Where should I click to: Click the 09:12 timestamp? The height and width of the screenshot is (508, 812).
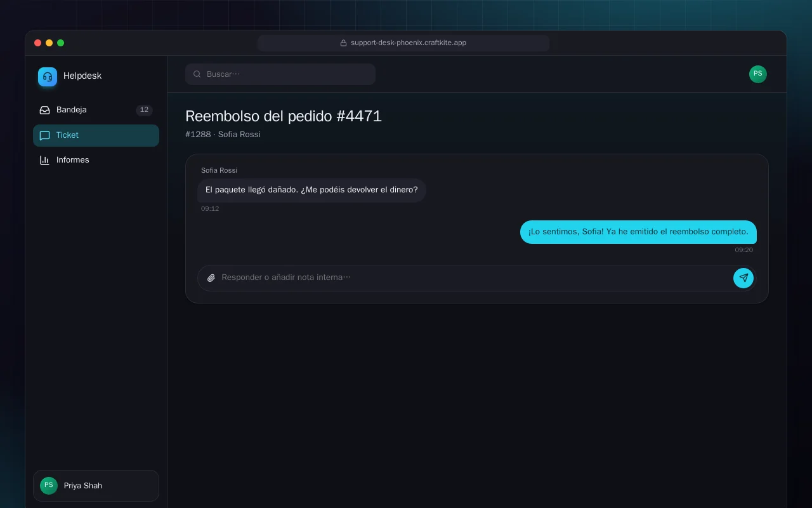[210, 209]
